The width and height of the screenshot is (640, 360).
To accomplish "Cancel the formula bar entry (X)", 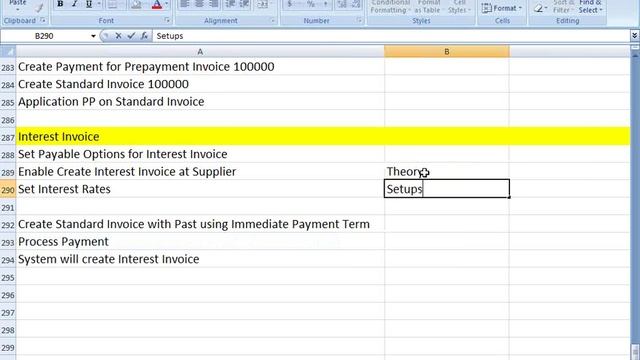I will (118, 36).
